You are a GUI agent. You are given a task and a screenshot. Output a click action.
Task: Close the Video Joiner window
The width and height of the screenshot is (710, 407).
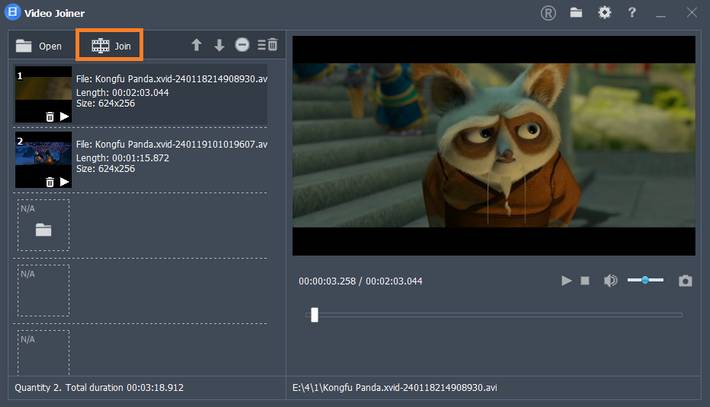click(x=691, y=13)
